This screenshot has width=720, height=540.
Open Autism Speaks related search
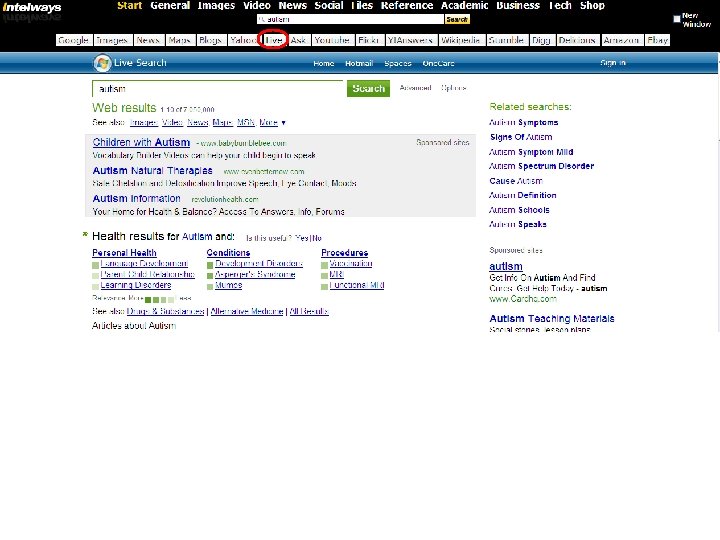pos(518,225)
